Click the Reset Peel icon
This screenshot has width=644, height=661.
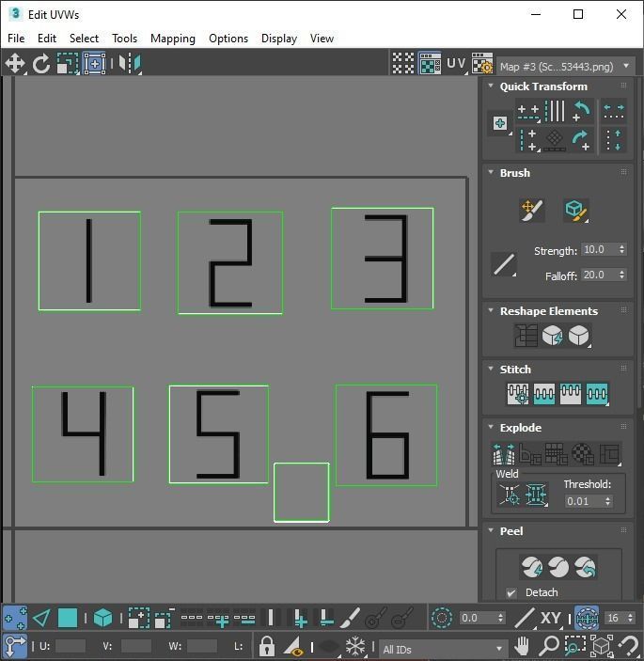(x=586, y=567)
